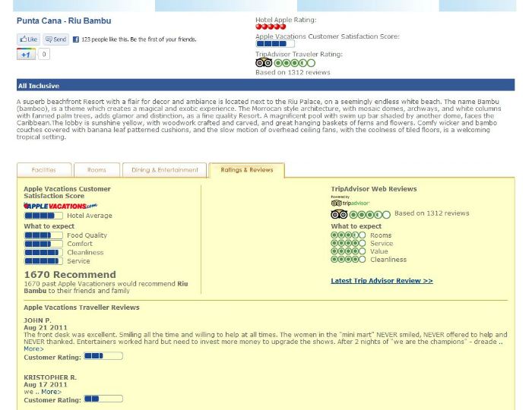Image resolution: width=532 pixels, height=410 pixels.
Task: Open the Rooms tab
Action: click(97, 170)
